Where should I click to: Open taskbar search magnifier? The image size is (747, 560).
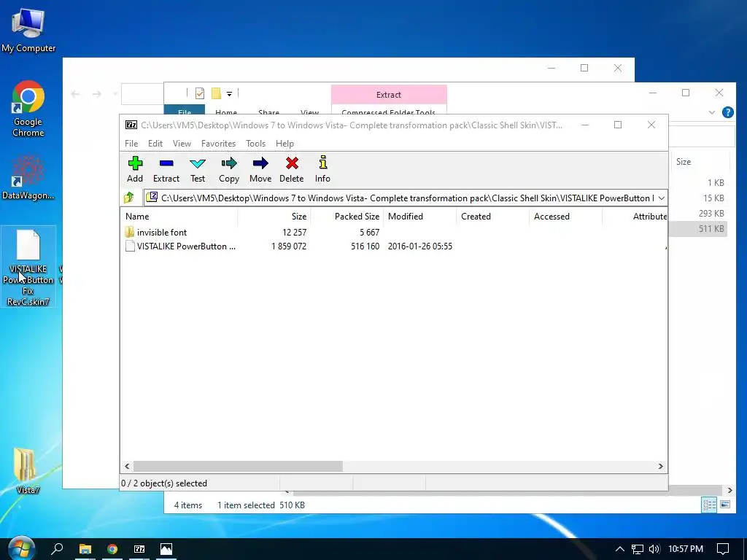pos(57,548)
